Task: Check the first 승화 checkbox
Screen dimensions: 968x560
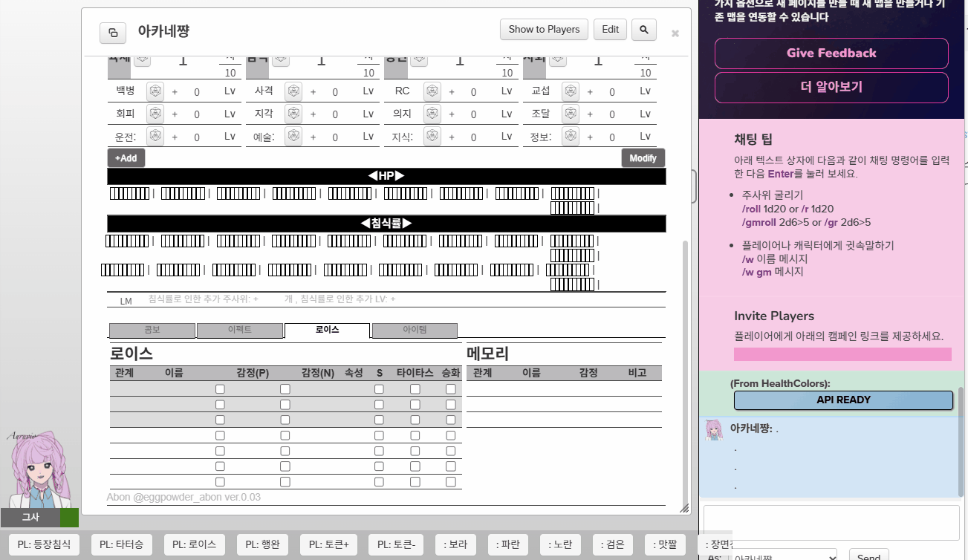Action: pos(450,388)
